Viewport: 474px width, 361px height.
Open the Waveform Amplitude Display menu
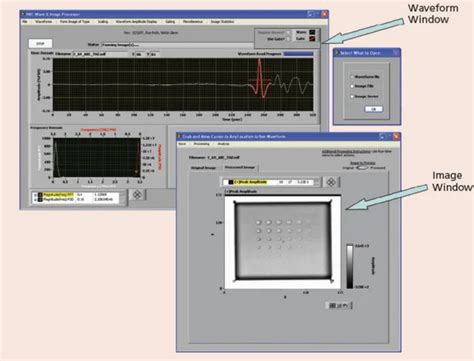[136, 22]
